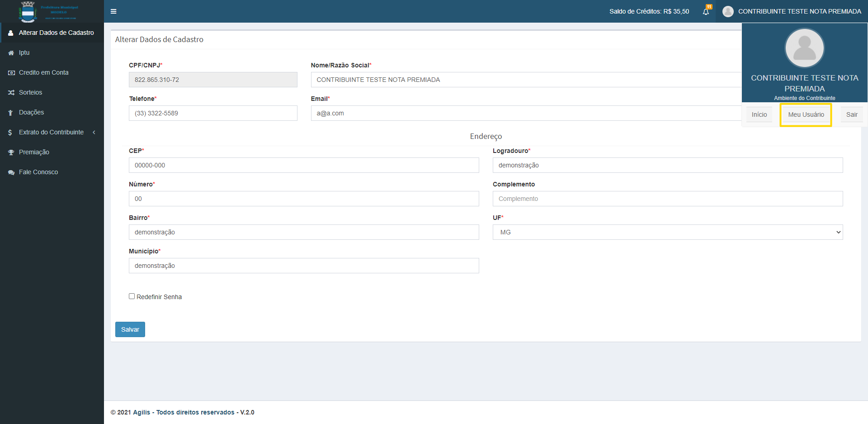868x424 pixels.
Task: Open the UF state dropdown
Action: (667, 232)
